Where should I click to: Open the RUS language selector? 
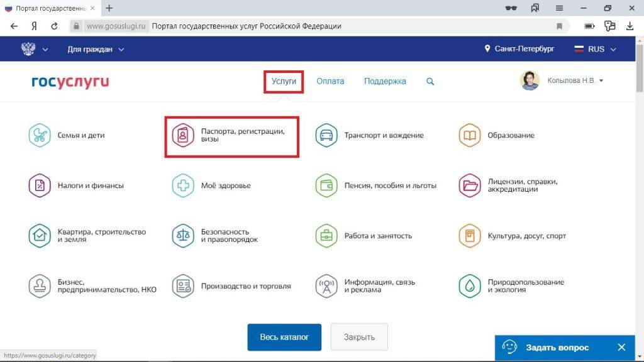point(595,49)
